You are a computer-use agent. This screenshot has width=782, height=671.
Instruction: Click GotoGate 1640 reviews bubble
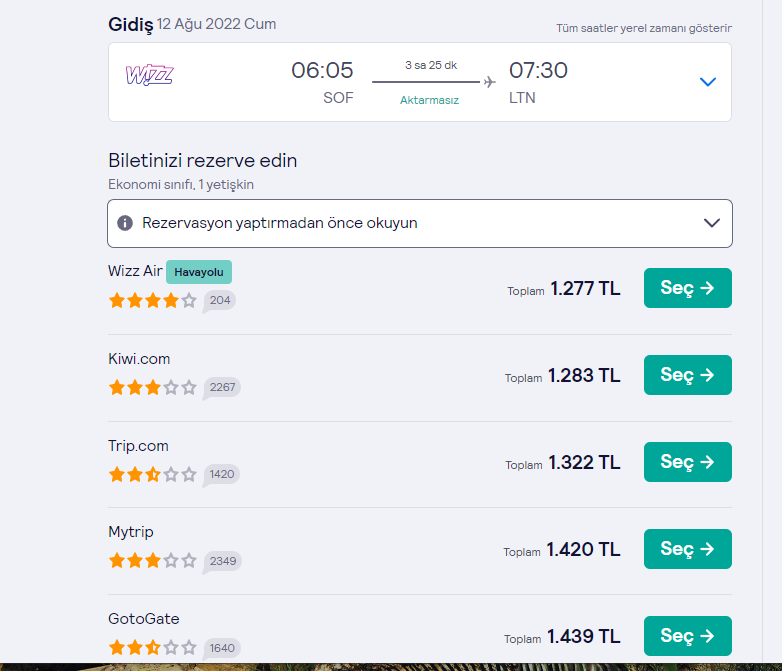tap(222, 648)
